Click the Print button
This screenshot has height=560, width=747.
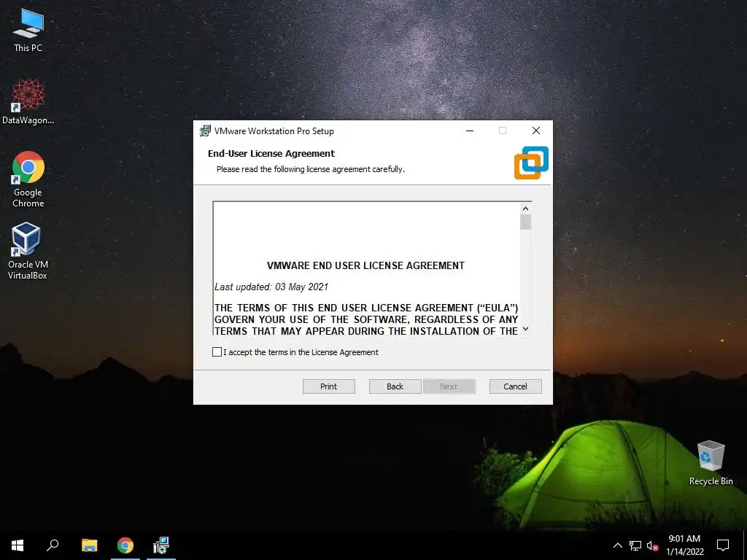tap(329, 386)
